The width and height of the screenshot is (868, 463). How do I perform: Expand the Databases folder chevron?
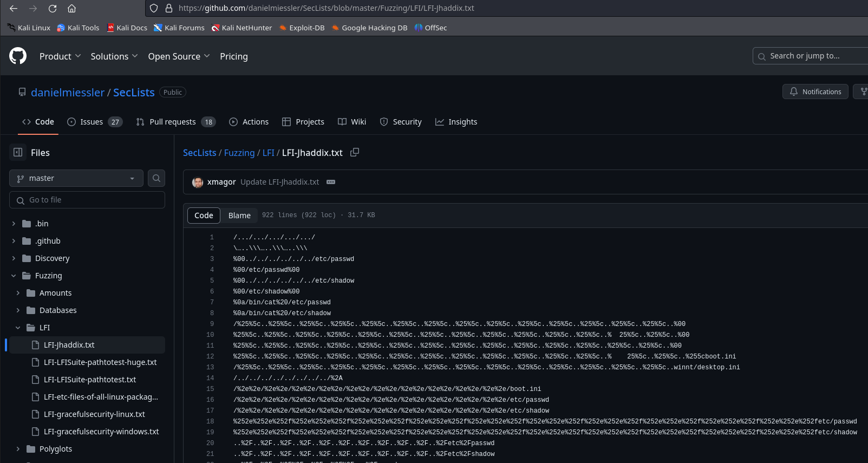tap(18, 310)
